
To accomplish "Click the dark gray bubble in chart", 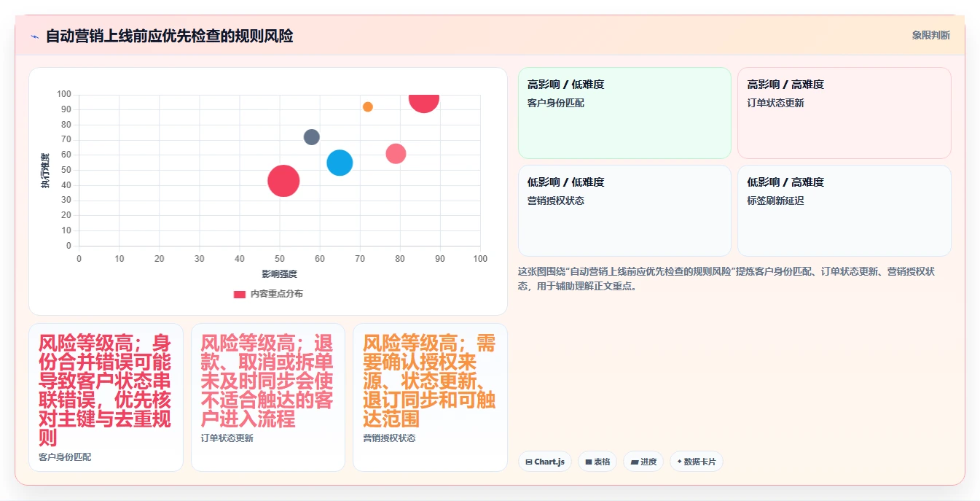I will (x=312, y=137).
